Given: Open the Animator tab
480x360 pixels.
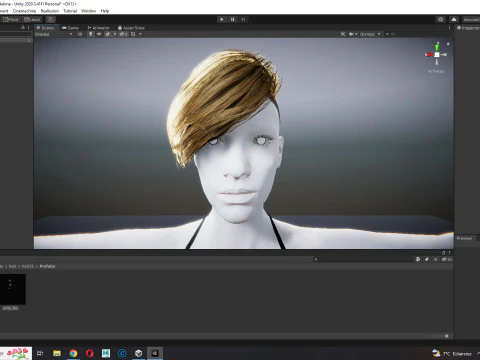Looking at the screenshot, I should pos(98,28).
